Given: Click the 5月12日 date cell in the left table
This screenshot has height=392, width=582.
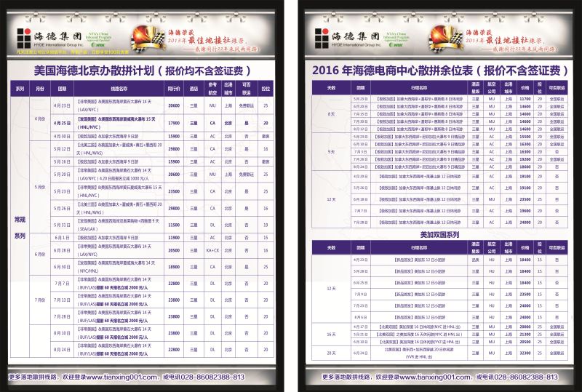Looking at the screenshot, I should click(x=62, y=149).
